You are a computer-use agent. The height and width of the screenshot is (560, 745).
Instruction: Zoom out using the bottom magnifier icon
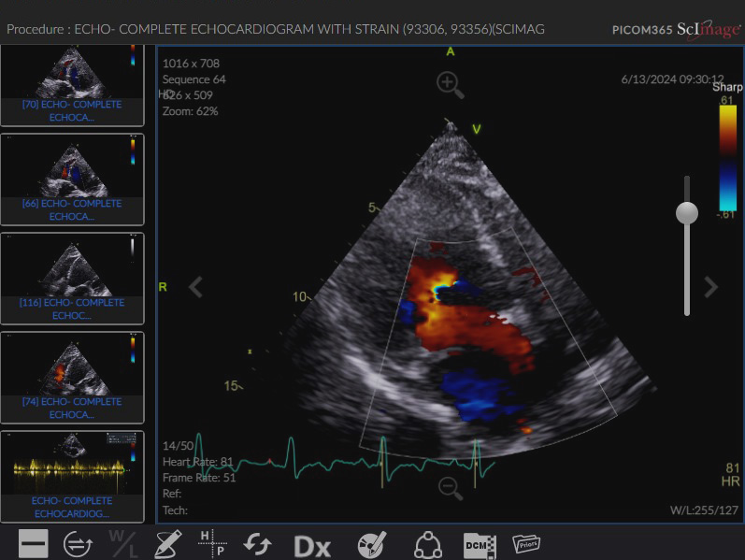tap(450, 487)
